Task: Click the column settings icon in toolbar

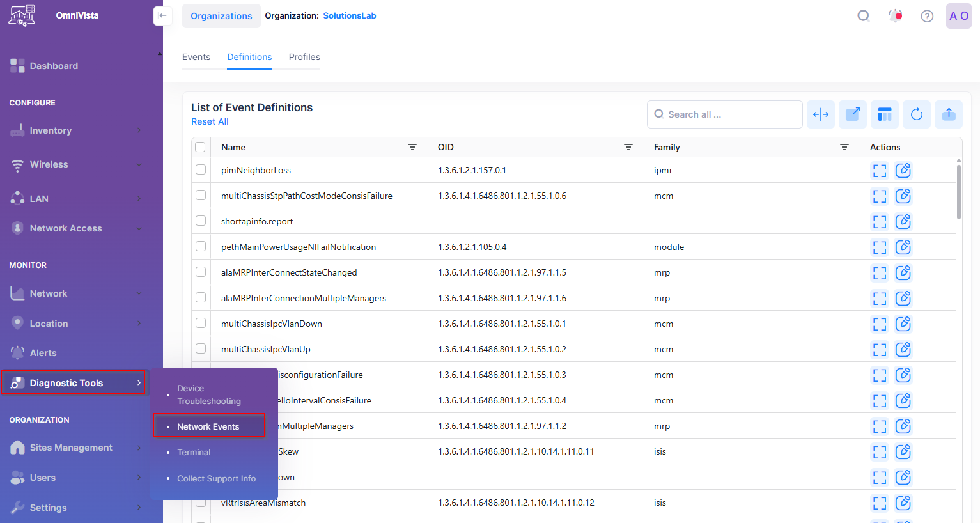Action: coord(884,114)
